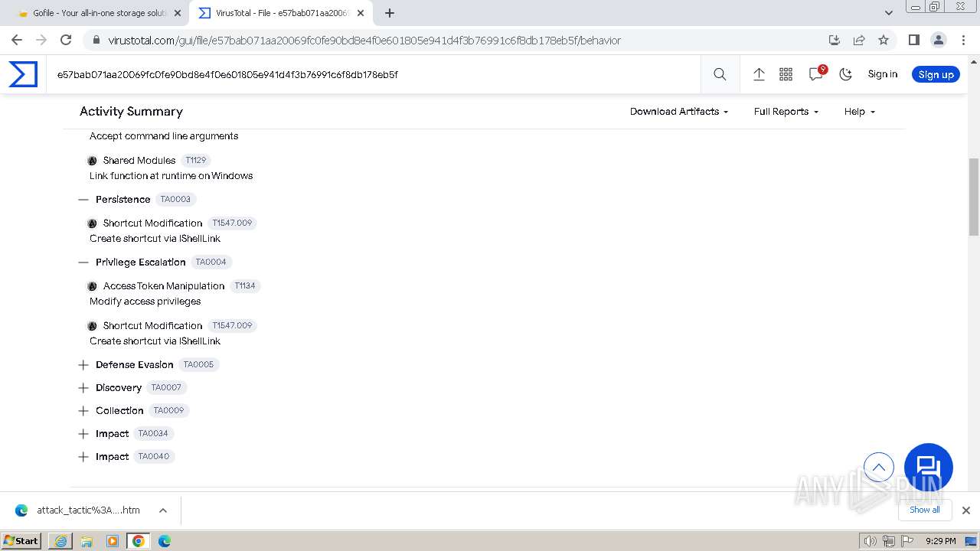Viewport: 980px width, 551px height.
Task: Open Microsoft Edge from the taskbar
Action: (165, 541)
